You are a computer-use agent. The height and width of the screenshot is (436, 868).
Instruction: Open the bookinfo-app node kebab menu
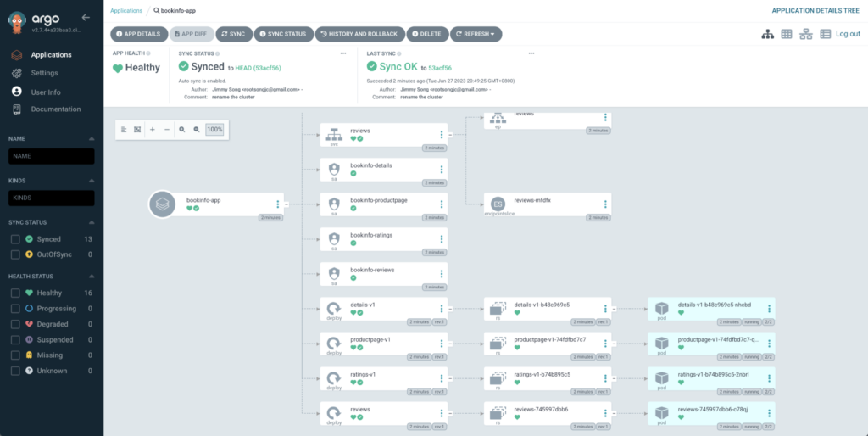tap(278, 204)
